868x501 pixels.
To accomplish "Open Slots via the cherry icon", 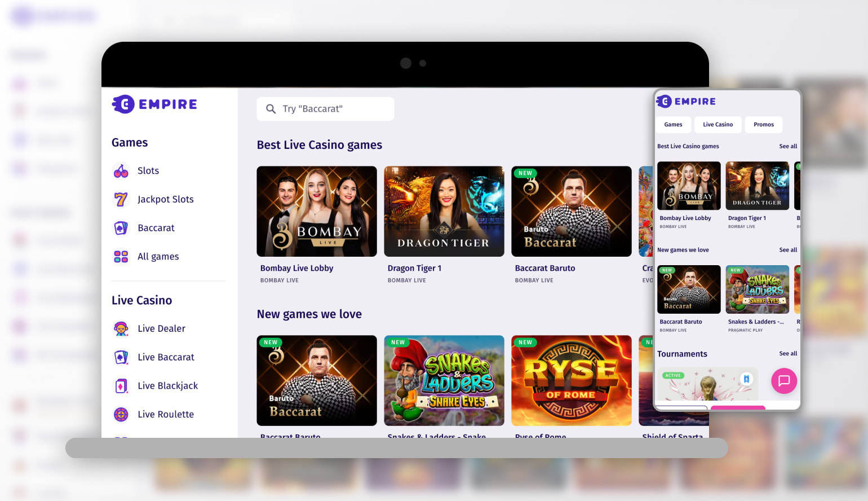I will 121,171.
